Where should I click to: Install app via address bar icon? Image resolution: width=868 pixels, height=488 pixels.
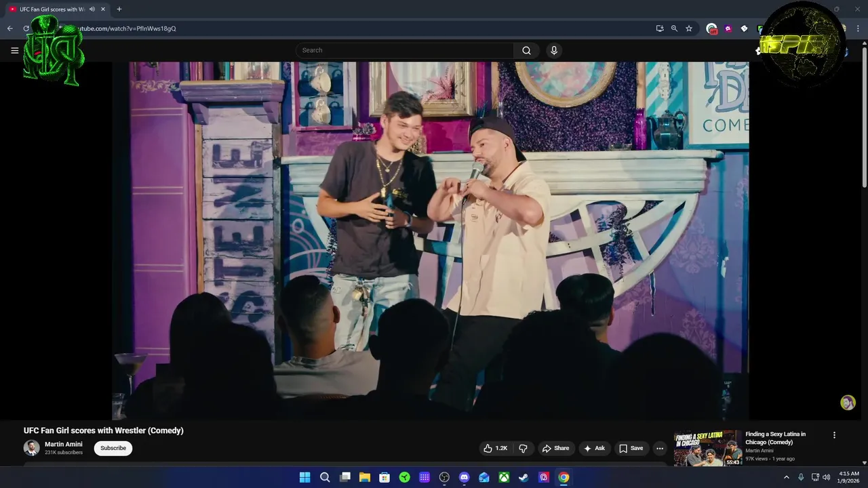660,28
